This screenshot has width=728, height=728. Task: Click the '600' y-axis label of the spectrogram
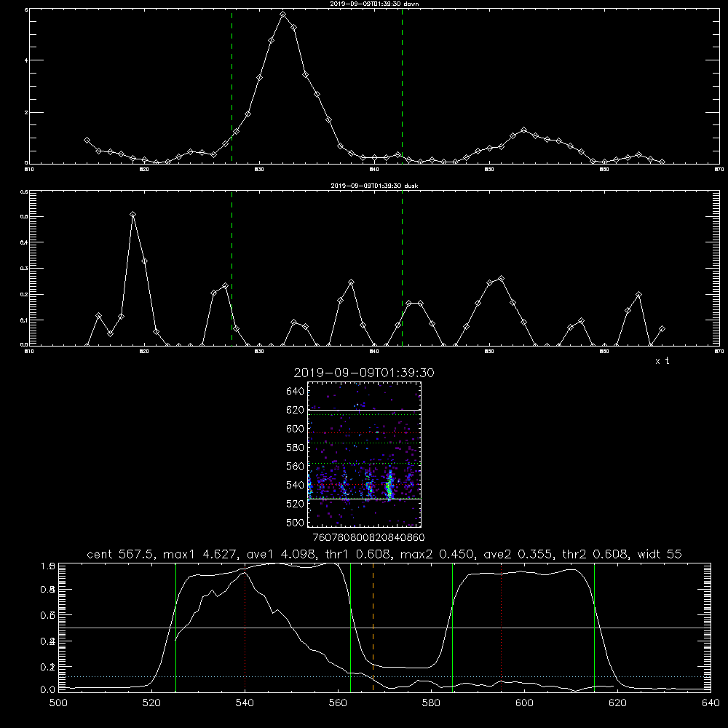(x=295, y=429)
